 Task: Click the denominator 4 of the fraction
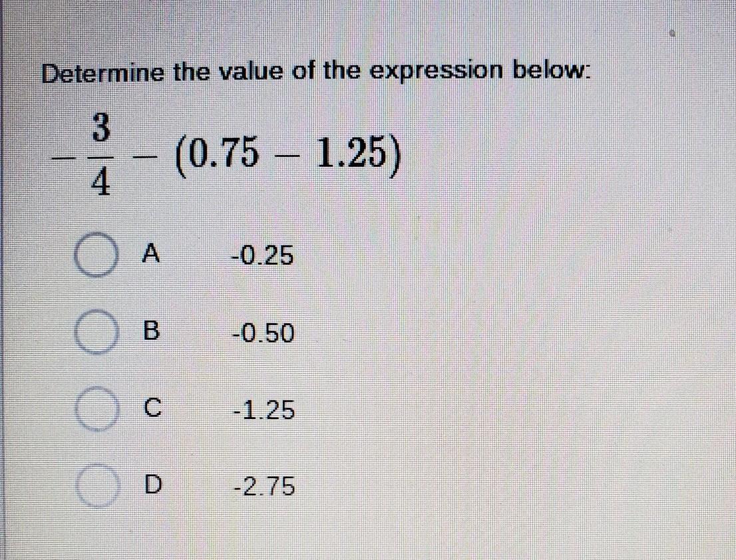(100, 182)
